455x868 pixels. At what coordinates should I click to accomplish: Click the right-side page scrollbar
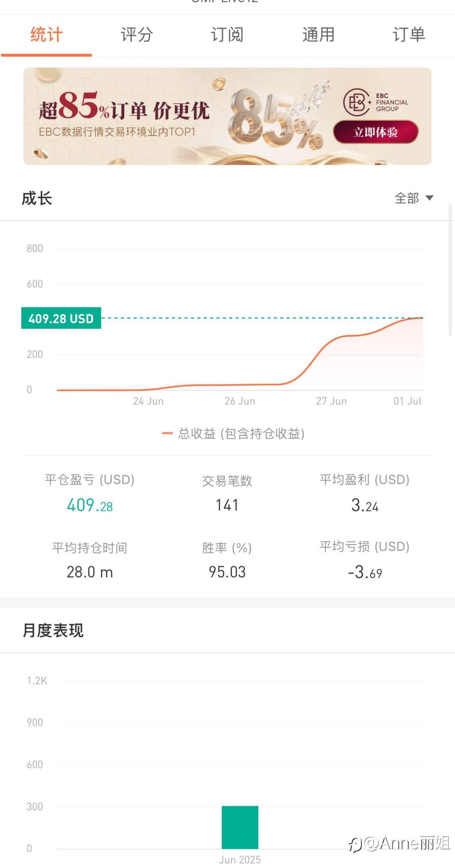[450, 270]
